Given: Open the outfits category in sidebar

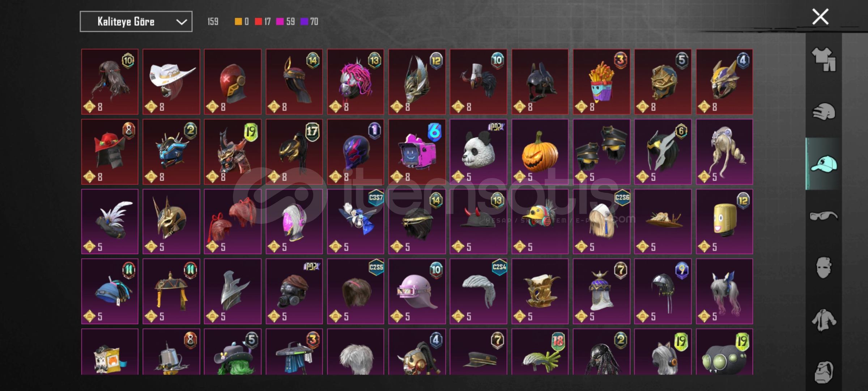Looking at the screenshot, I should [x=824, y=59].
